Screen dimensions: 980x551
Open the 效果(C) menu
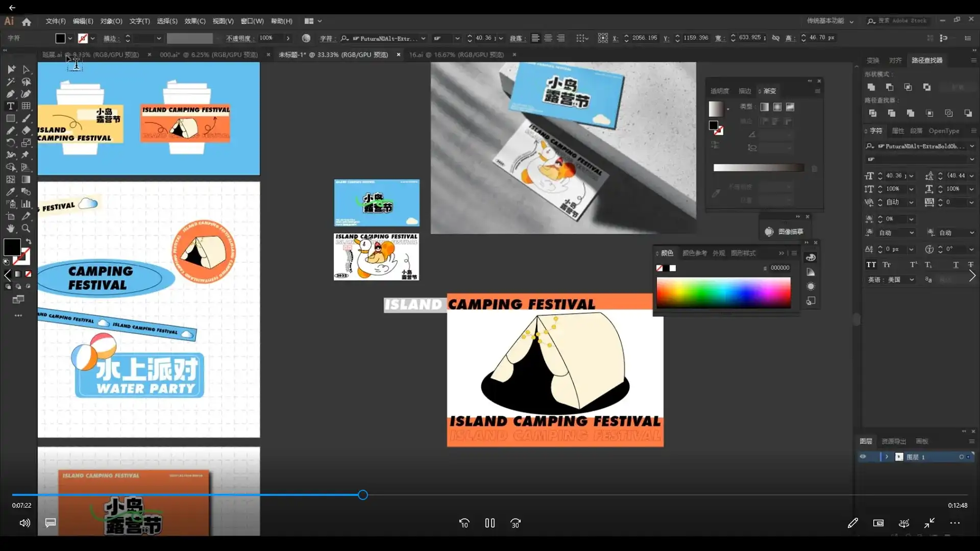point(194,21)
